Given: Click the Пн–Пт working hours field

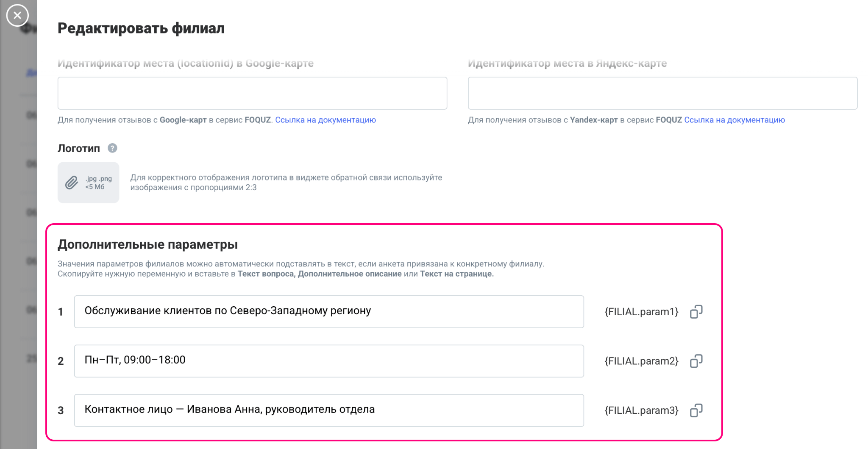Looking at the screenshot, I should pos(328,361).
